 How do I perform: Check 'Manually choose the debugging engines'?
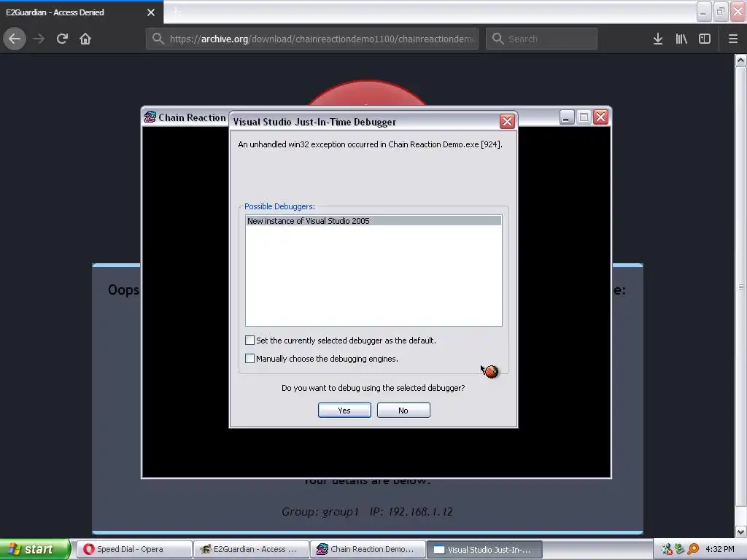[249, 358]
